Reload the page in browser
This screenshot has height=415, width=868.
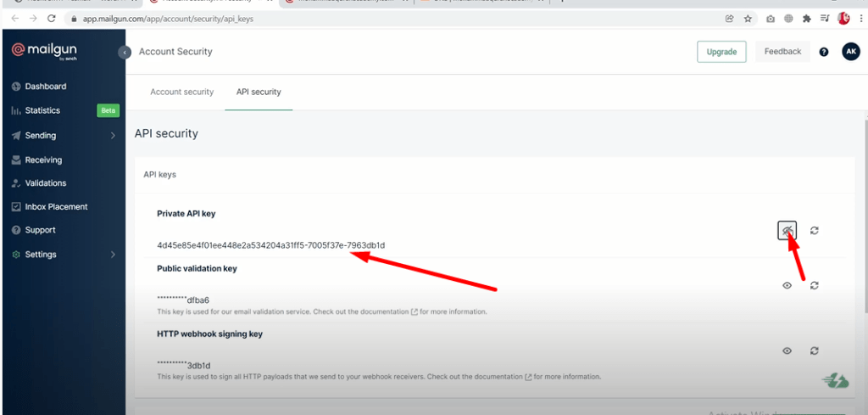52,19
